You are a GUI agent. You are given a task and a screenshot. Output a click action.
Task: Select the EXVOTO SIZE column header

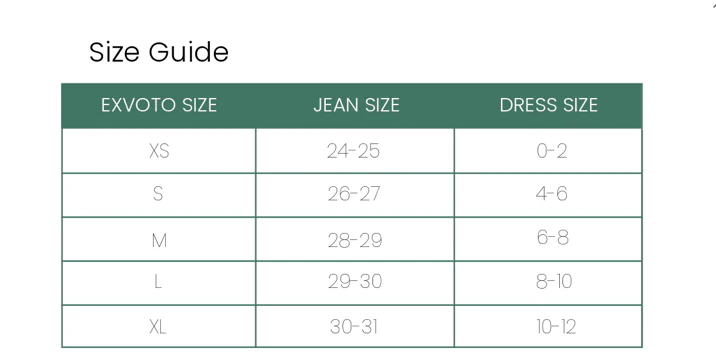[159, 105]
